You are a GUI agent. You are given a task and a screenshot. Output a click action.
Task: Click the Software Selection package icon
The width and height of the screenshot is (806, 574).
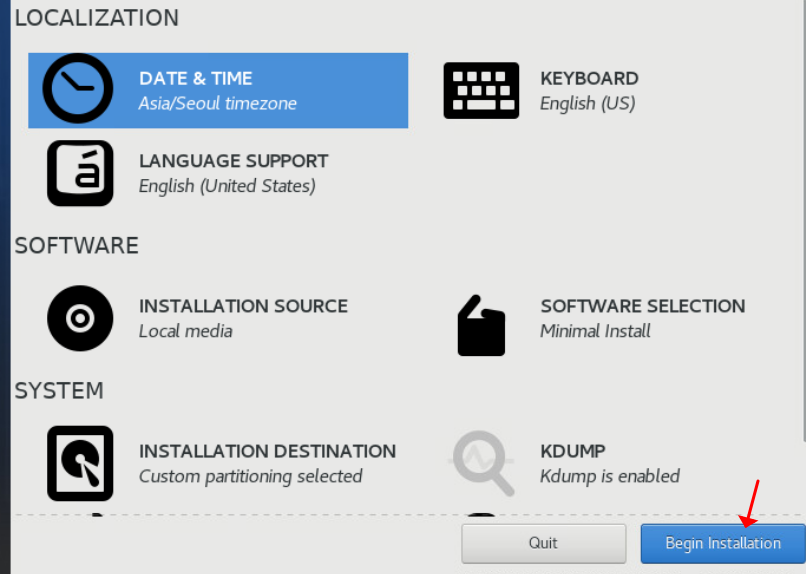click(481, 325)
